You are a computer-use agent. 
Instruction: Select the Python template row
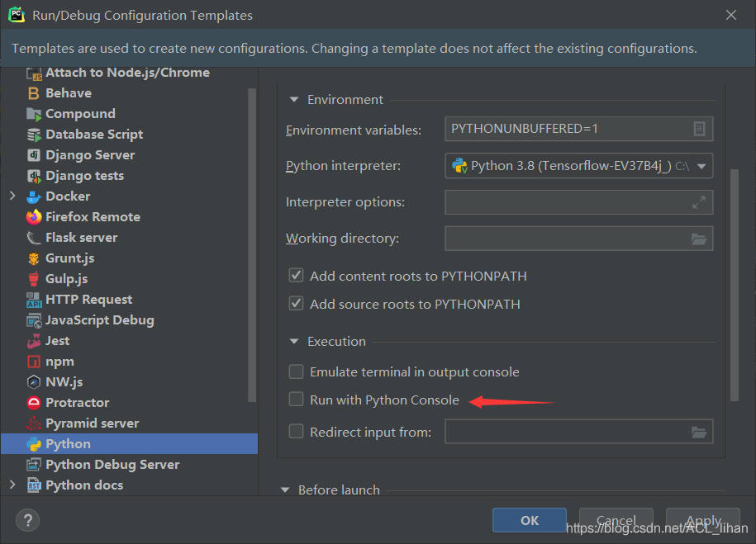pyautogui.click(x=129, y=444)
